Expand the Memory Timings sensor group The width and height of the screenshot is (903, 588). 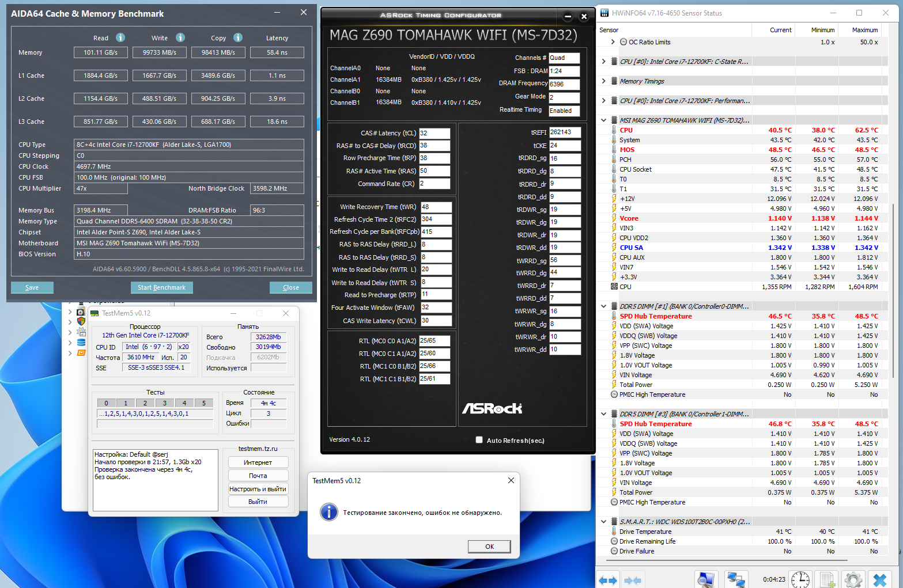(x=603, y=81)
